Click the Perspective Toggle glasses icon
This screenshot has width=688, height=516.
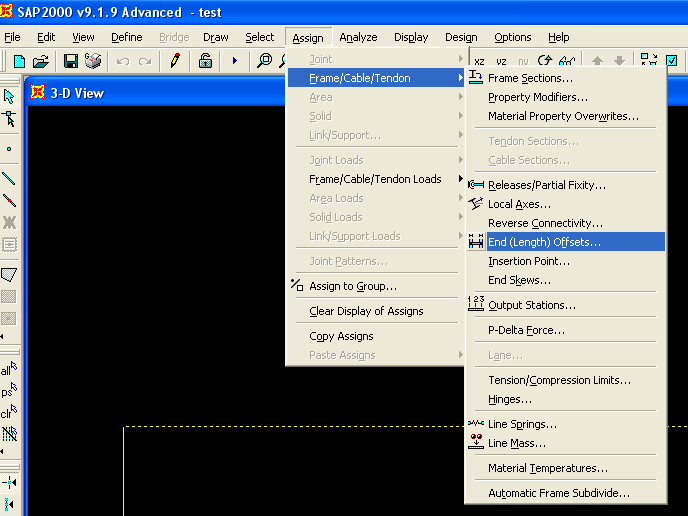(x=567, y=61)
